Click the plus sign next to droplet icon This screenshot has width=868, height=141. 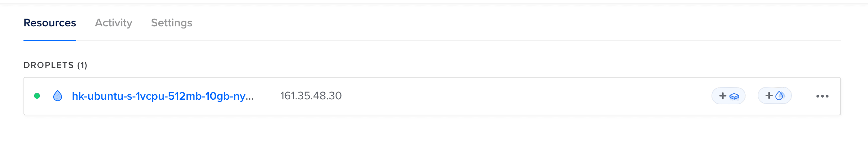click(769, 95)
